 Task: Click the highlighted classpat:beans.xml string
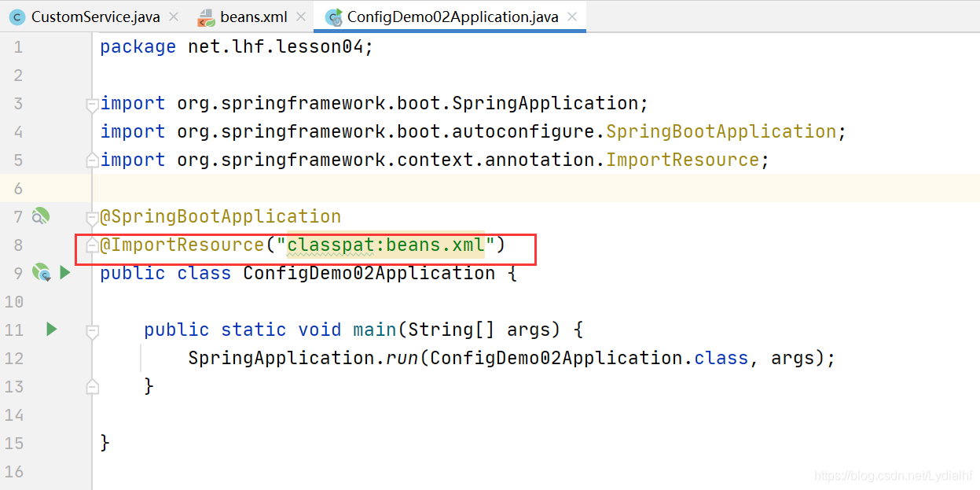point(385,245)
